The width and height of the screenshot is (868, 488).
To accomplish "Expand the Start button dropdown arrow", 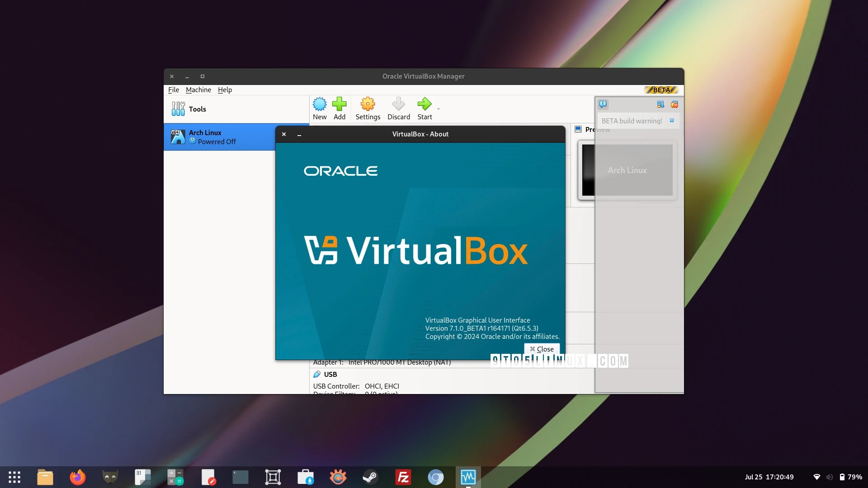I will 438,109.
